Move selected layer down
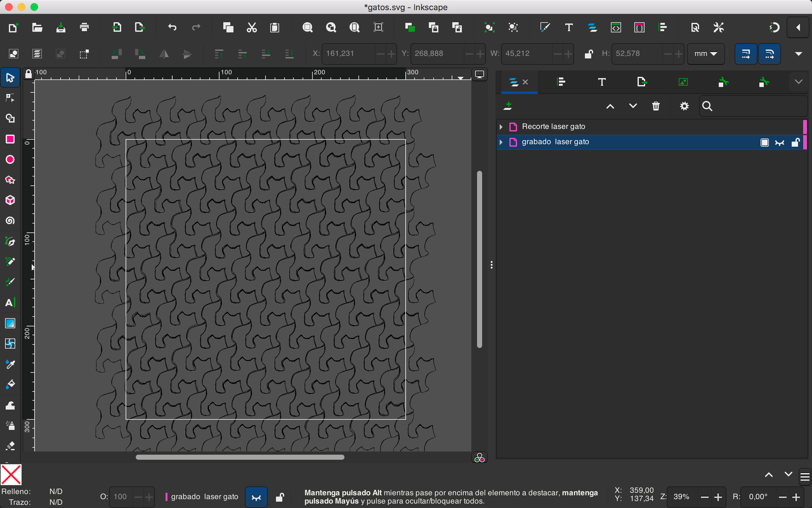812x508 pixels. 633,106
